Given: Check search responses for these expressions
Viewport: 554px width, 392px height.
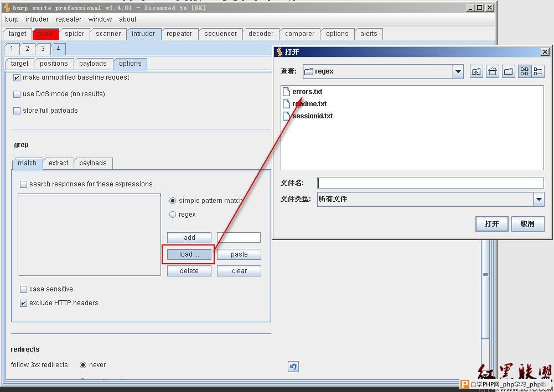Looking at the screenshot, I should 23,184.
